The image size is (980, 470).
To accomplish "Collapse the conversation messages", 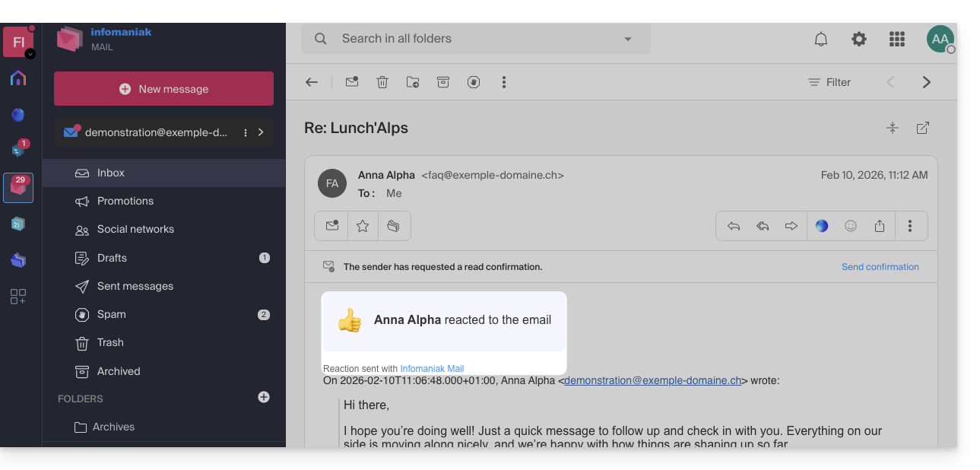I will tap(893, 128).
